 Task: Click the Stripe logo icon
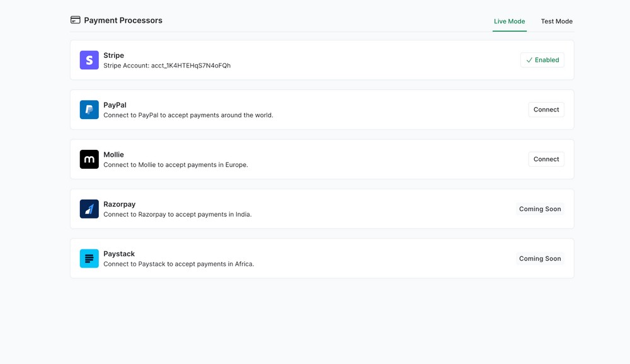pos(89,60)
